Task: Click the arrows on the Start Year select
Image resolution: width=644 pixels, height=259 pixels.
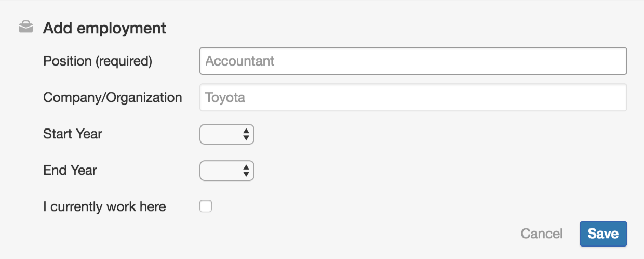Action: [x=246, y=134]
